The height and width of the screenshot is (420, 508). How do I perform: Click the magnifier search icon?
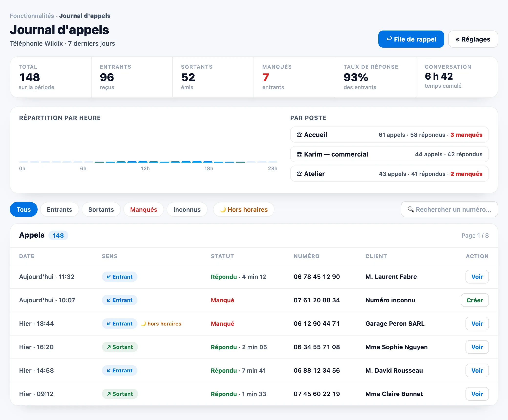click(x=411, y=209)
